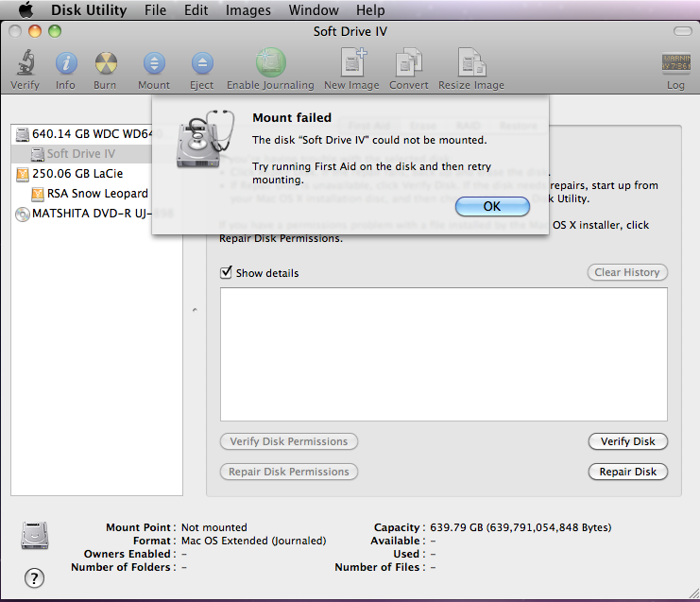Click Repair Disk Permissions button

(289, 472)
